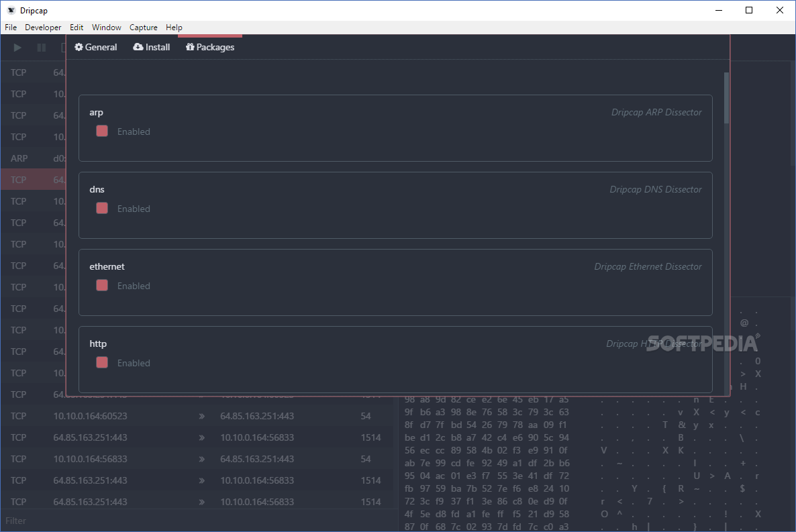Open the Window menu
The image size is (796, 532).
[x=107, y=28]
